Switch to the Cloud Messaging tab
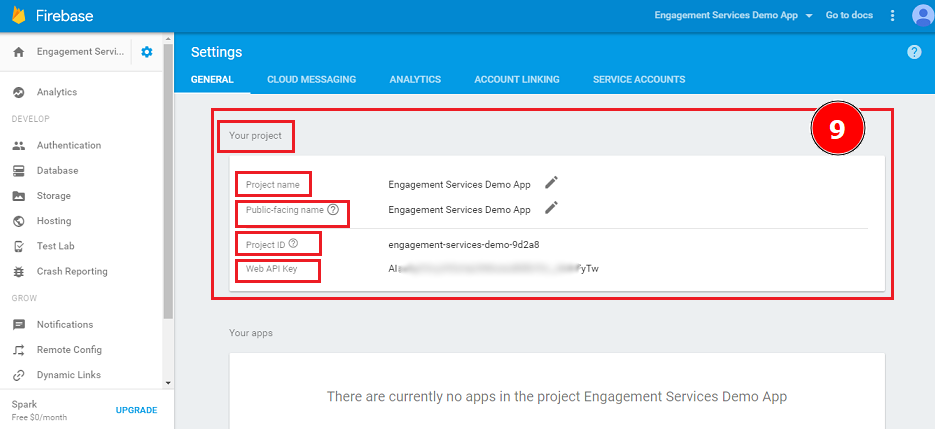The image size is (935, 429). coord(311,79)
